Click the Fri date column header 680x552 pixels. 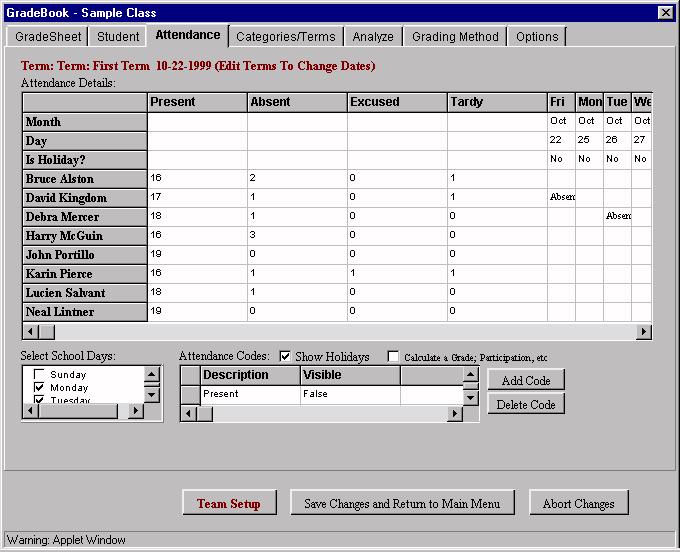[x=561, y=102]
